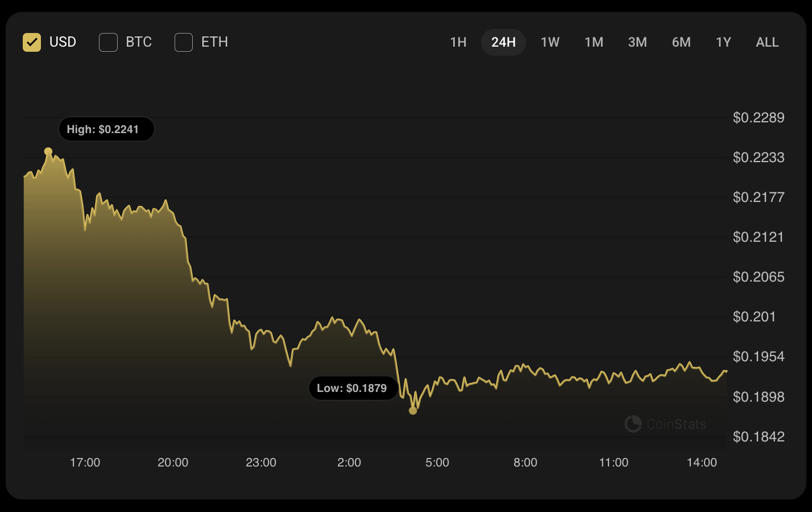Select the high point marker on chart

pos(48,151)
